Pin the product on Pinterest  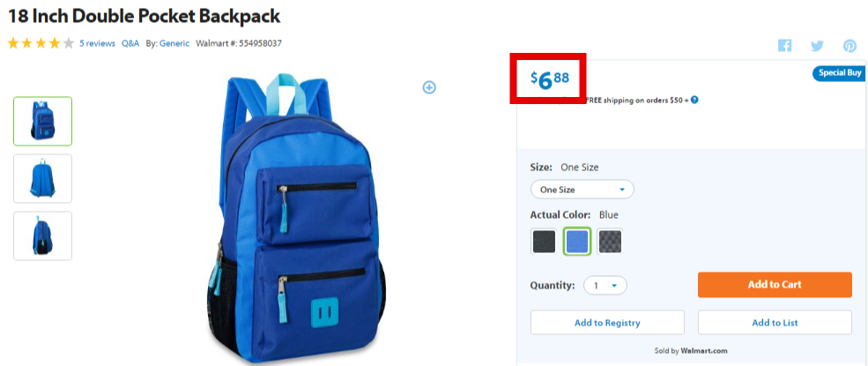849,46
